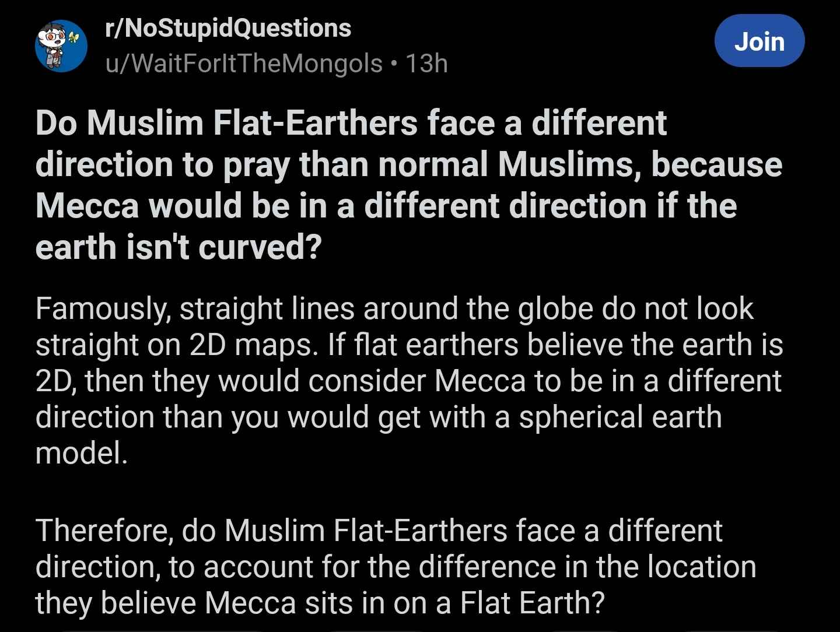Tap the Join button

759,41
